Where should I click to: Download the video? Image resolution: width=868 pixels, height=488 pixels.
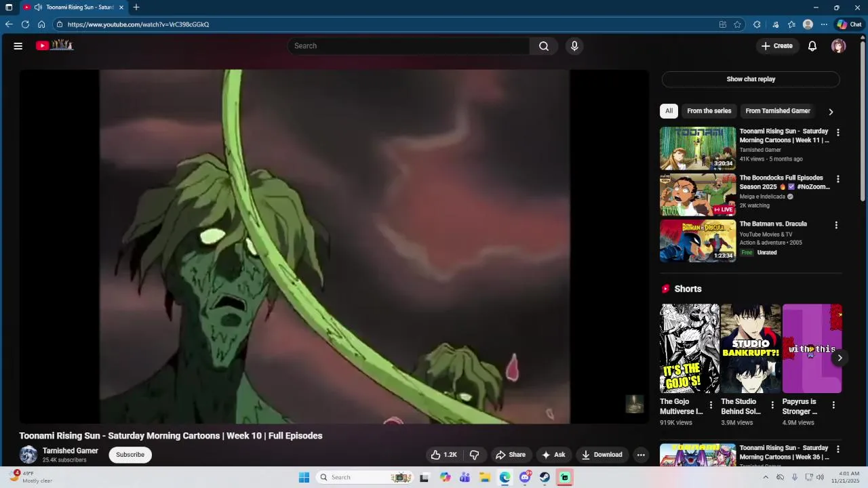602,455
